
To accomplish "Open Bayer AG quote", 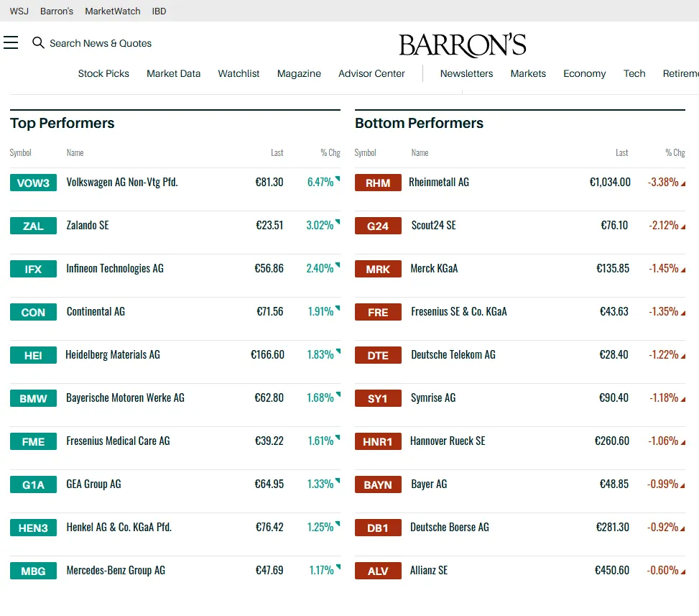I will pyautogui.click(x=429, y=484).
